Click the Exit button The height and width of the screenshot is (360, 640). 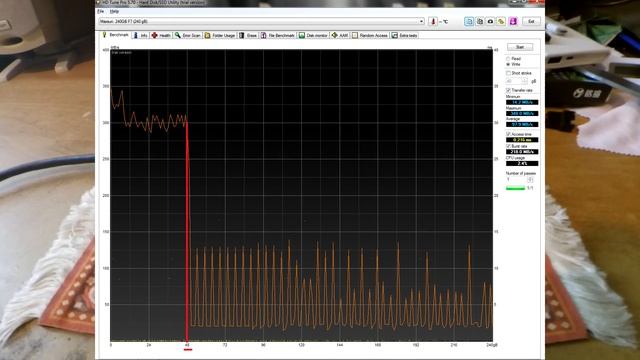(x=531, y=21)
